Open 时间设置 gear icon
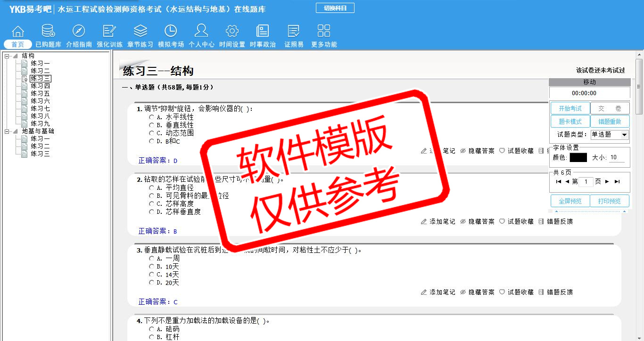The height and width of the screenshot is (341, 644). [x=232, y=32]
